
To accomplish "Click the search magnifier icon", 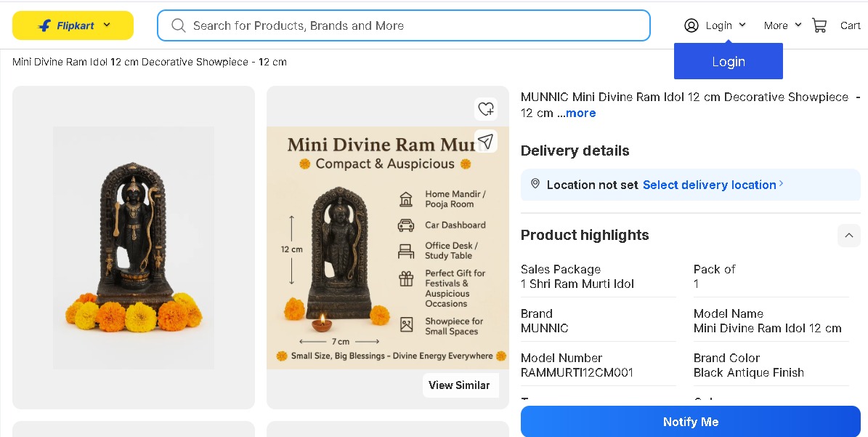I will pyautogui.click(x=178, y=25).
